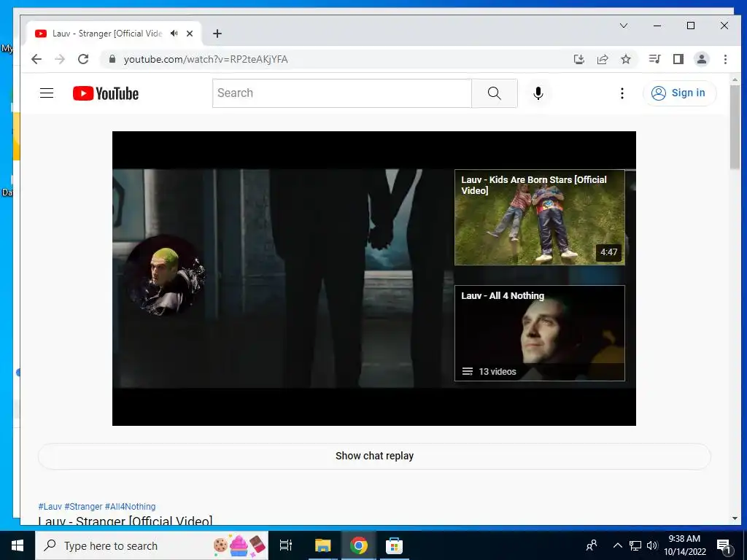Open the #Stranger hashtag link

tap(83, 506)
